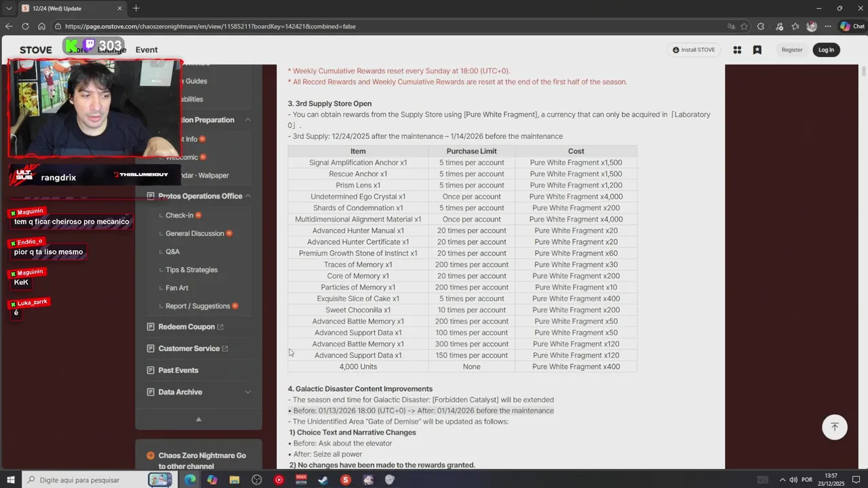Open the browser extensions puzzle icon
This screenshot has width=868, height=488.
(x=761, y=26)
